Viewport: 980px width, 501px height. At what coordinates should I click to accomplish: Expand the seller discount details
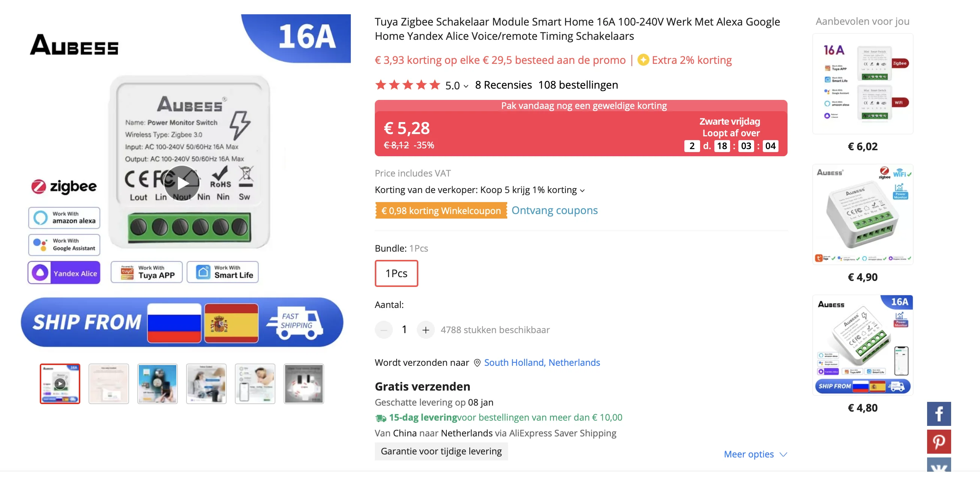coord(479,190)
